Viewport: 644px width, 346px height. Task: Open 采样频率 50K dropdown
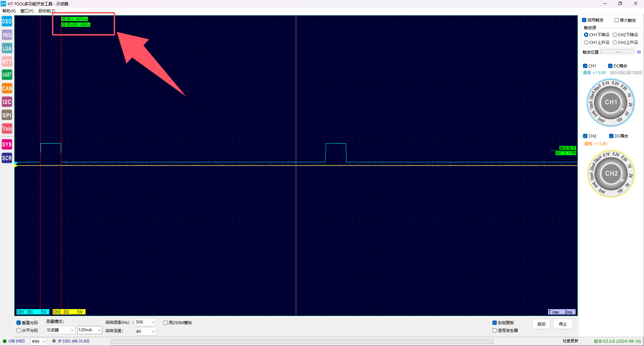point(145,322)
